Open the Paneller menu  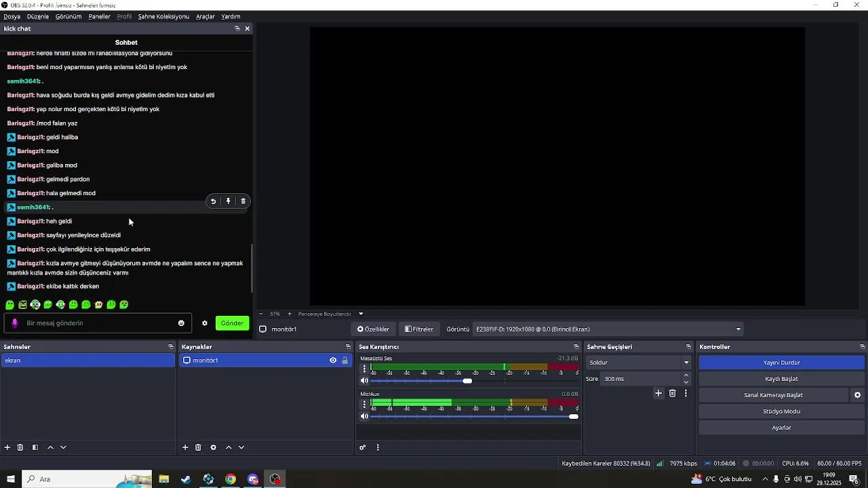99,16
